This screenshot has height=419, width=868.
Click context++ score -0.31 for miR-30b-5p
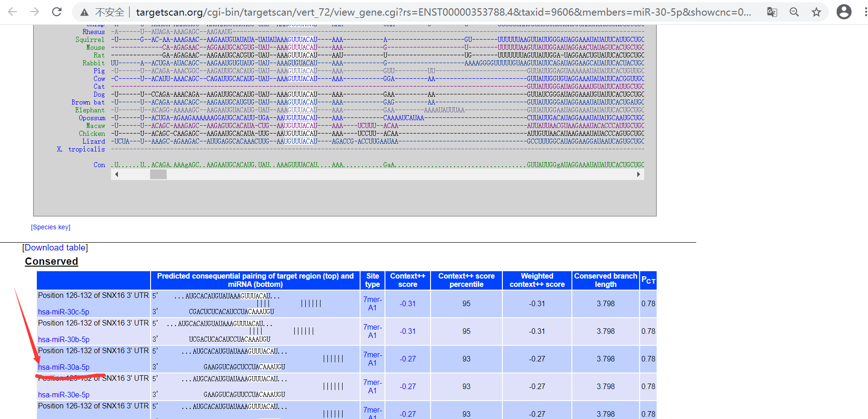[408, 332]
